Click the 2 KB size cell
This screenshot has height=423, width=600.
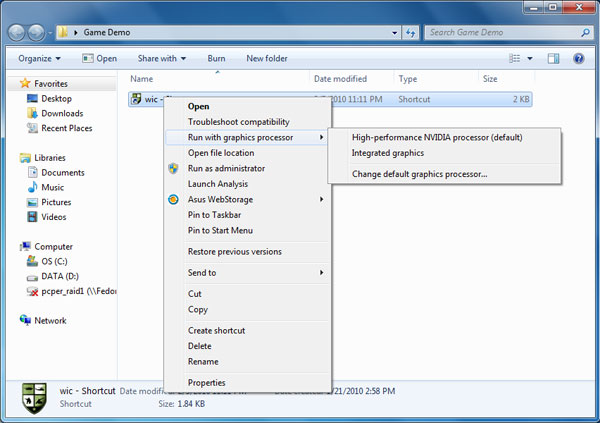pyautogui.click(x=521, y=99)
